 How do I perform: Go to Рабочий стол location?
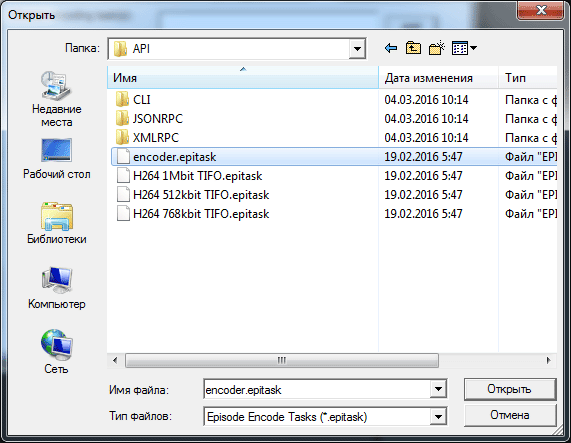(x=56, y=159)
